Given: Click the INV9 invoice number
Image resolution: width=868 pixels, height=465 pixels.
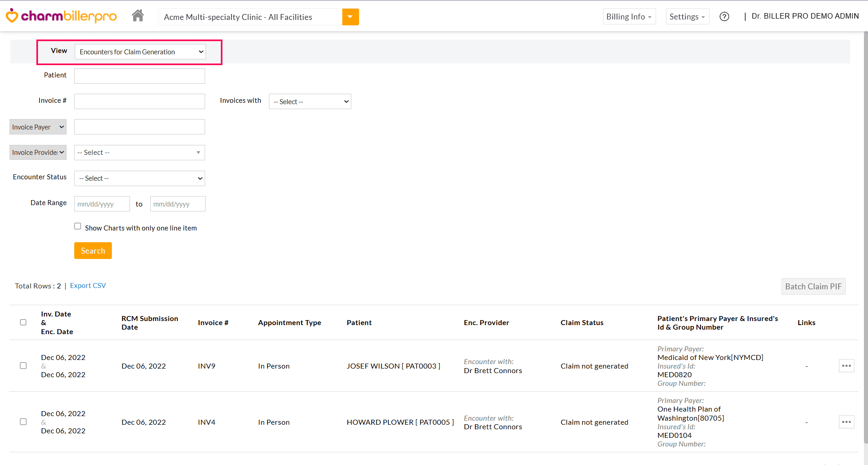Looking at the screenshot, I should (206, 366).
